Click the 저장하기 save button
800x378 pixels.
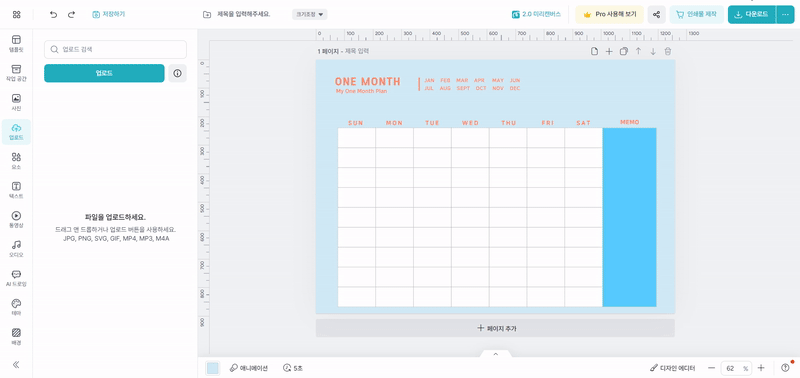coord(109,14)
